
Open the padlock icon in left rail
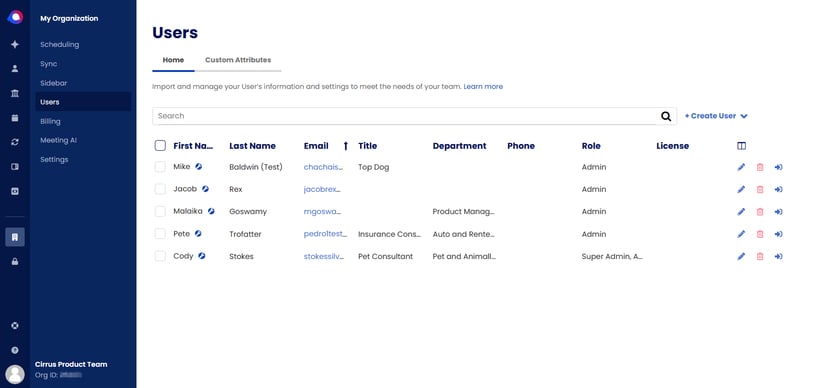(x=15, y=262)
